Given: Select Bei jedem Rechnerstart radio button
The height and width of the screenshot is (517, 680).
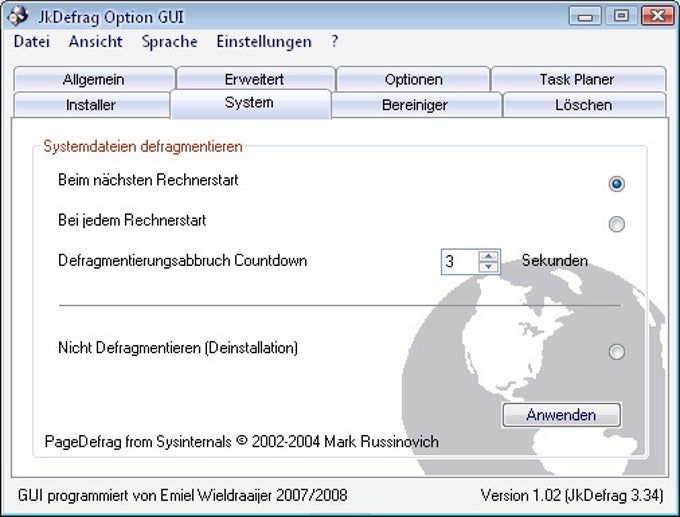Looking at the screenshot, I should pyautogui.click(x=616, y=224).
